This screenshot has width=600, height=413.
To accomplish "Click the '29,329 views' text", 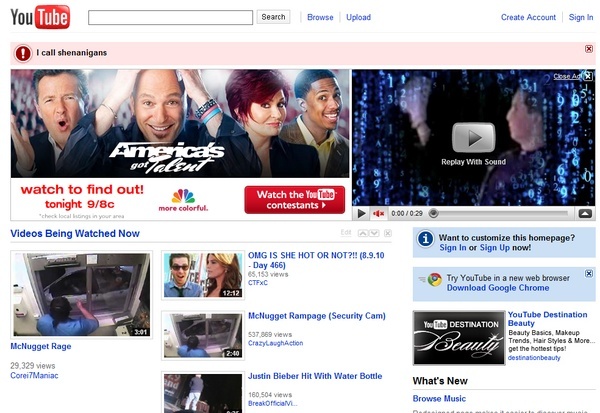I will coord(33,366).
